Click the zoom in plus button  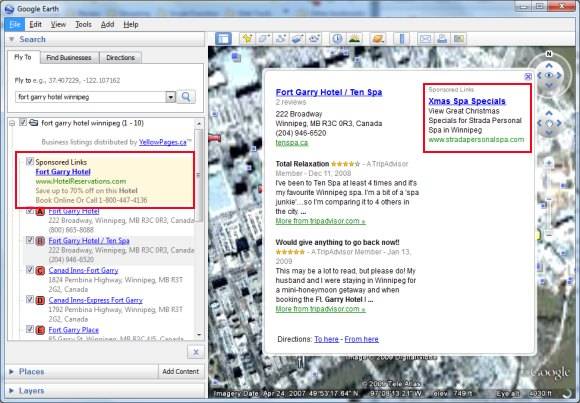pos(549,162)
